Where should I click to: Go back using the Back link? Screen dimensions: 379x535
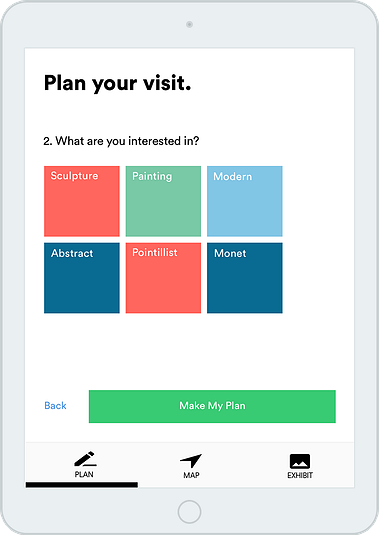[x=55, y=405]
